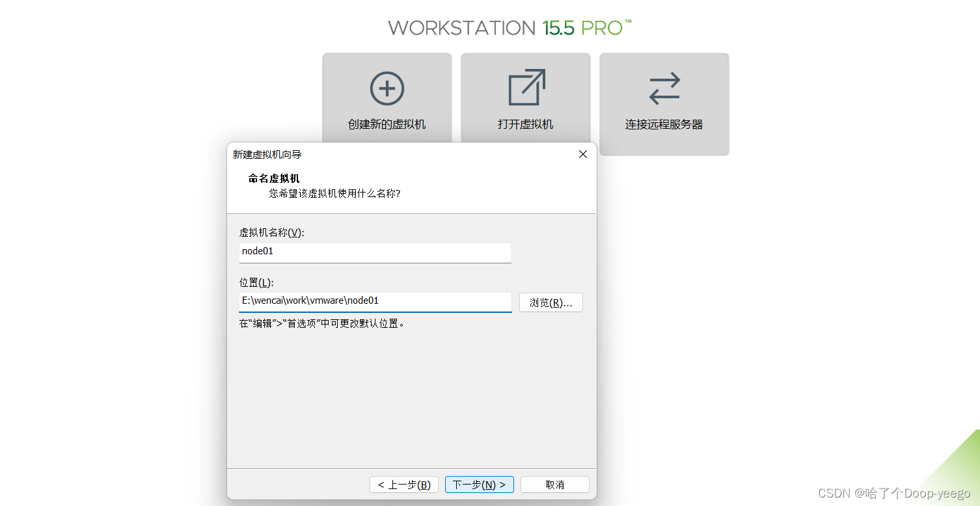Screen dimensions: 980x506
Task: Click the Open Virtual Machine arrow icon
Action: [x=526, y=87]
